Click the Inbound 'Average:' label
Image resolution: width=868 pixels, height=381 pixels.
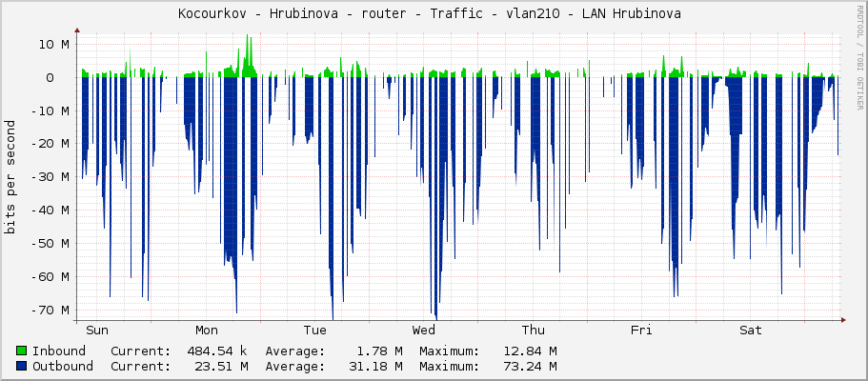(295, 351)
